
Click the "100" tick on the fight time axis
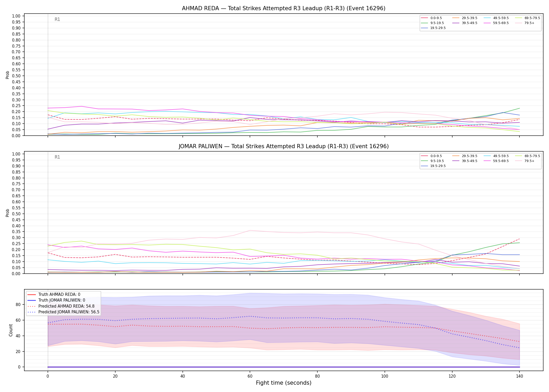click(x=385, y=376)
